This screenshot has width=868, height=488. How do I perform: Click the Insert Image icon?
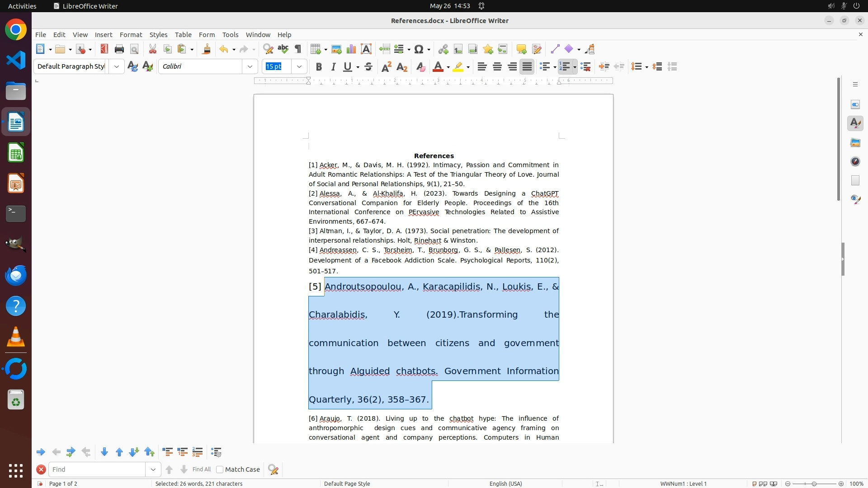pos(336,49)
